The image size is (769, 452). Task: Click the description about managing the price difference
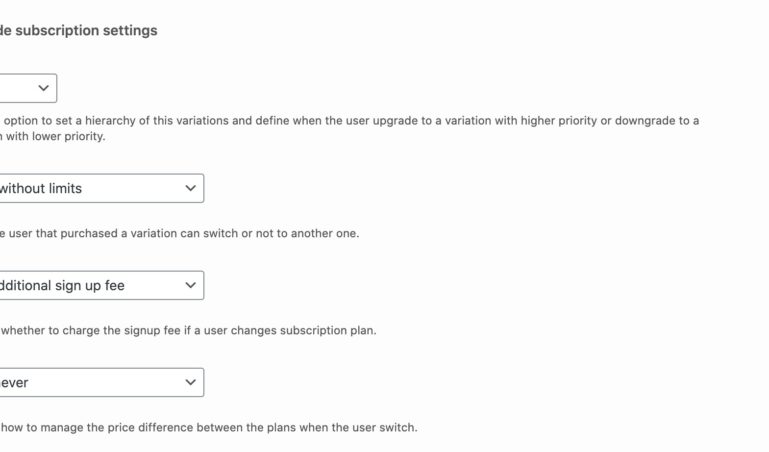208,427
